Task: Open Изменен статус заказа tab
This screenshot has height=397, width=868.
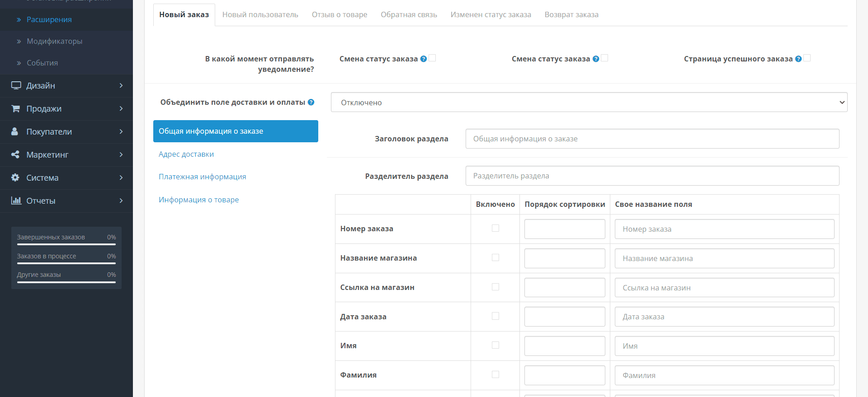Action: click(491, 14)
